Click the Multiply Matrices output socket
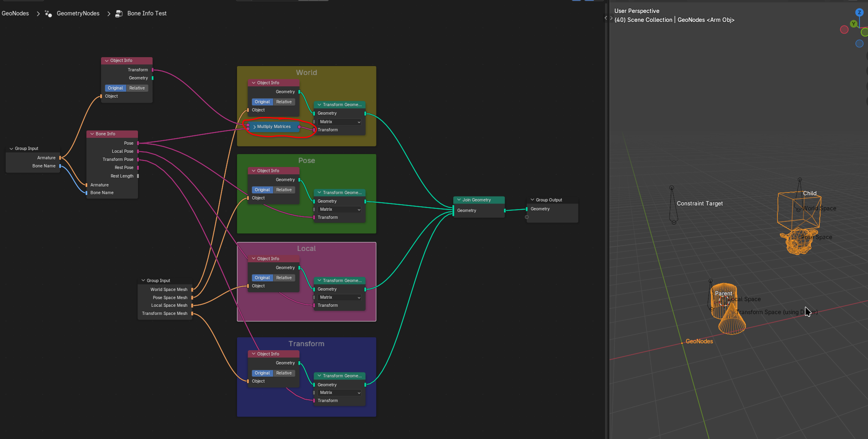This screenshot has height=439, width=868. pos(299,127)
